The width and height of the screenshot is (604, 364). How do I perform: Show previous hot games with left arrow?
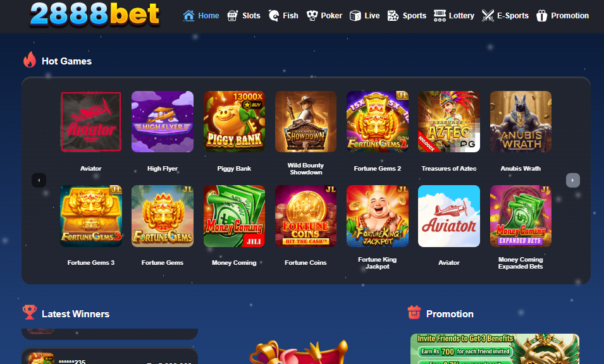click(x=39, y=180)
